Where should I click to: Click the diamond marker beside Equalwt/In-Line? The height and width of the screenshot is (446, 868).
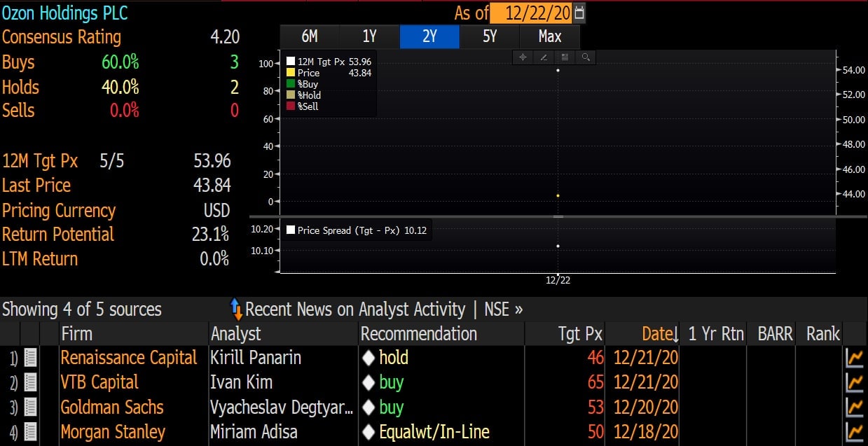(x=368, y=432)
